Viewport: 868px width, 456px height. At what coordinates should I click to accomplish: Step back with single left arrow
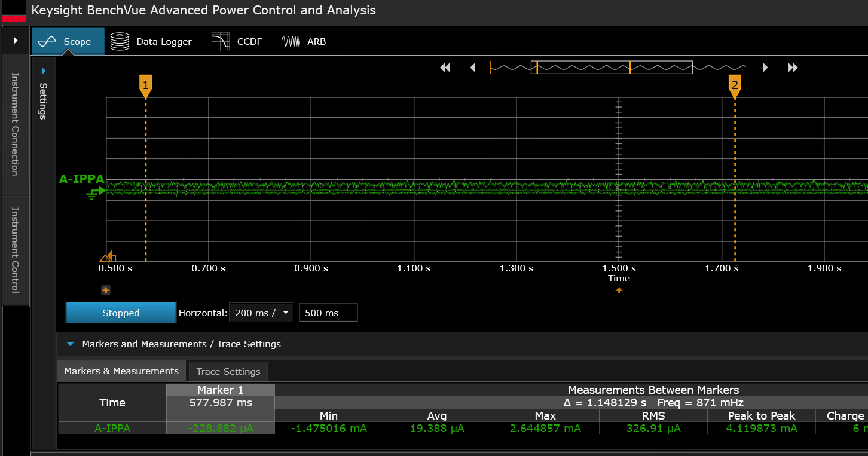click(473, 68)
